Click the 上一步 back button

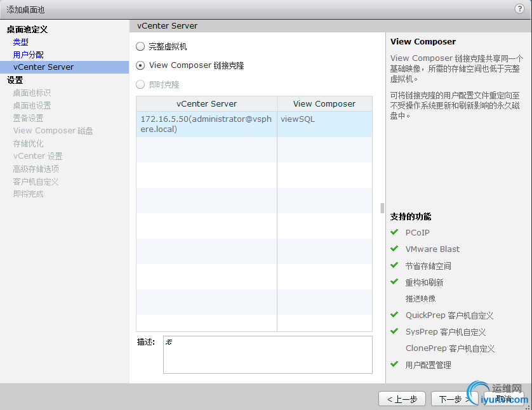coord(402,399)
